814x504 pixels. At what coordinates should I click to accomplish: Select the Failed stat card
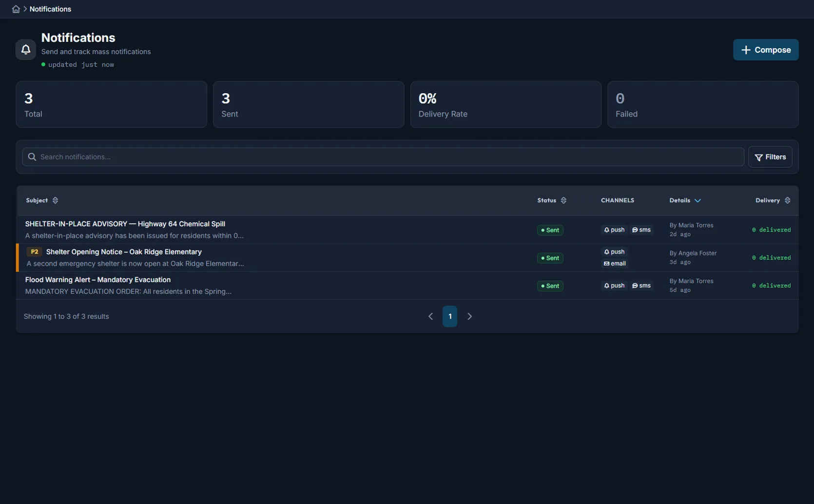pyautogui.click(x=703, y=105)
